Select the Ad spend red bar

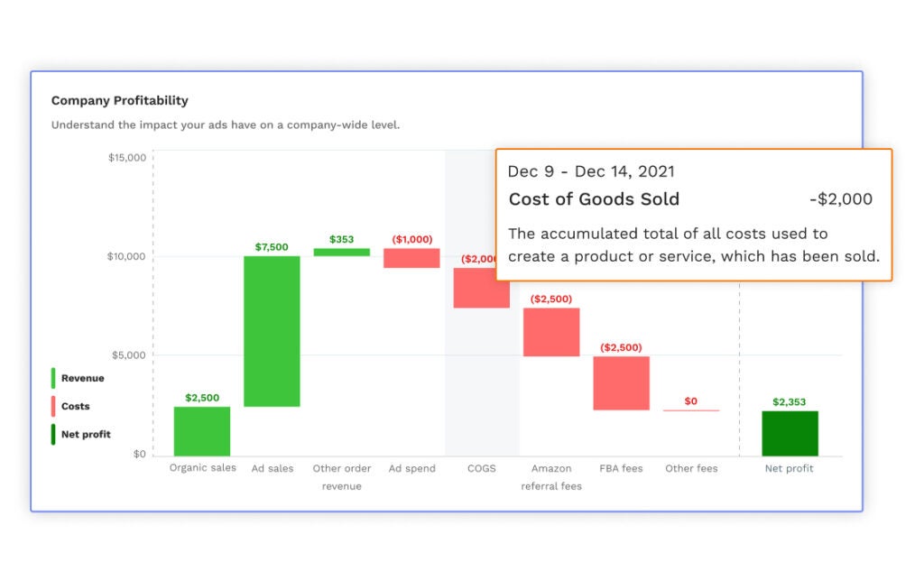[x=411, y=258]
